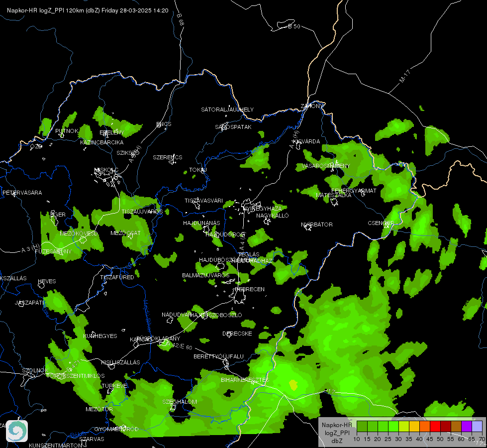Click the KUNSZENTMARTON city label
Viewport: 487px width, 448px height.
(56, 446)
